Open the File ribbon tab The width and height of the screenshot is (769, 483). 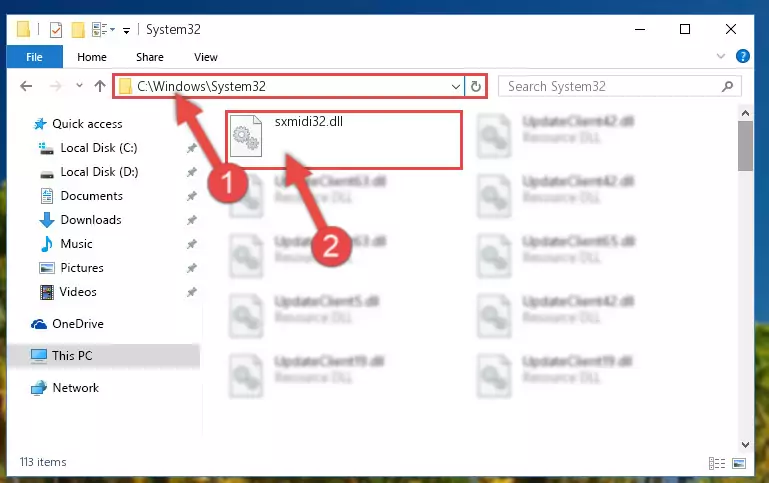34,57
